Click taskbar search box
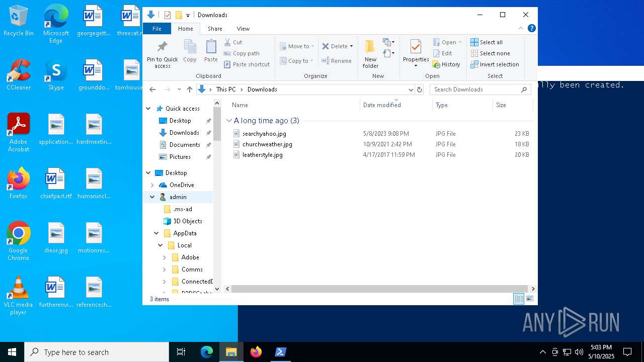Image resolution: width=644 pixels, height=362 pixels. coord(97,352)
